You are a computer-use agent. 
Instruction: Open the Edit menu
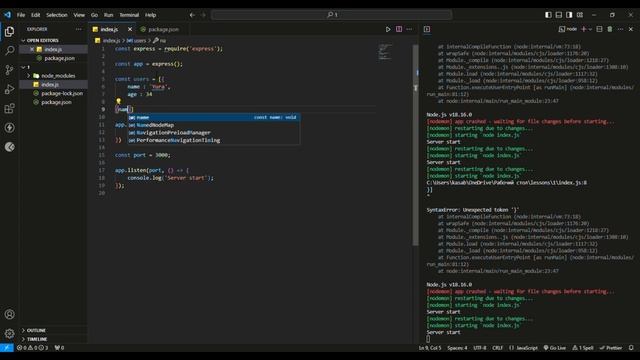pyautogui.click(x=36, y=15)
